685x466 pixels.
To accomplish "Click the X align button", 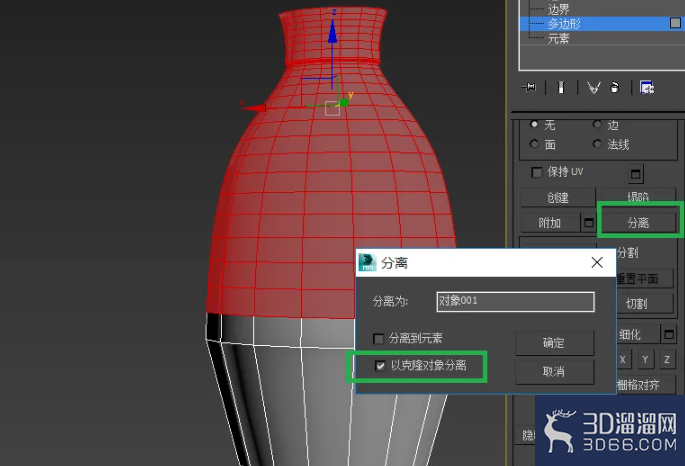I will (623, 360).
